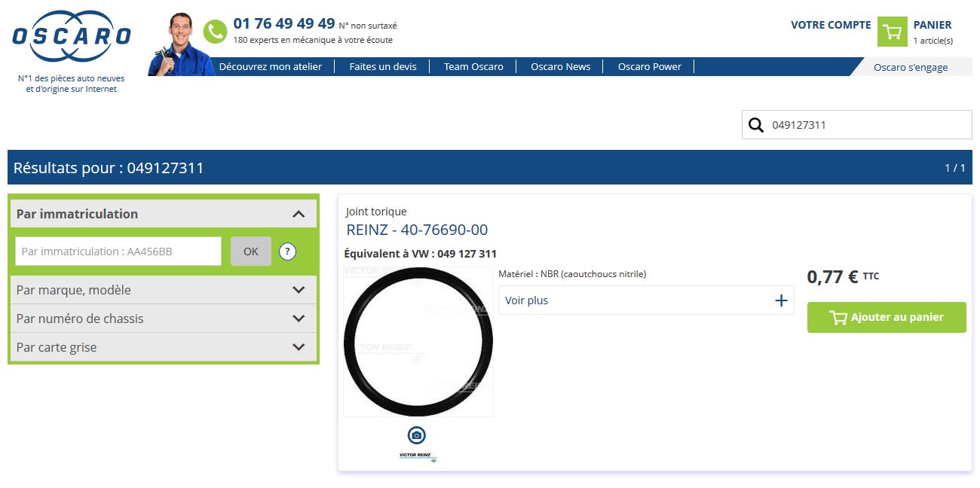
Task: Click Ajouter au panier button
Action: (x=887, y=317)
